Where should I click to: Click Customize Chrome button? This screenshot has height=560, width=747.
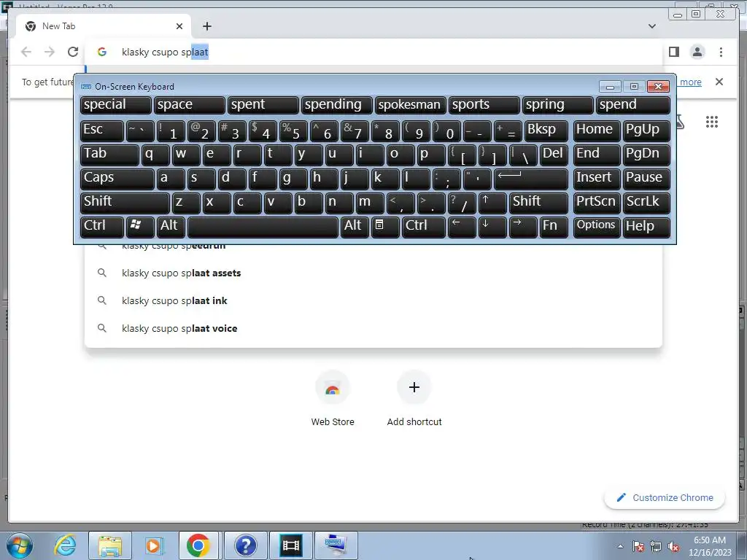tap(665, 497)
